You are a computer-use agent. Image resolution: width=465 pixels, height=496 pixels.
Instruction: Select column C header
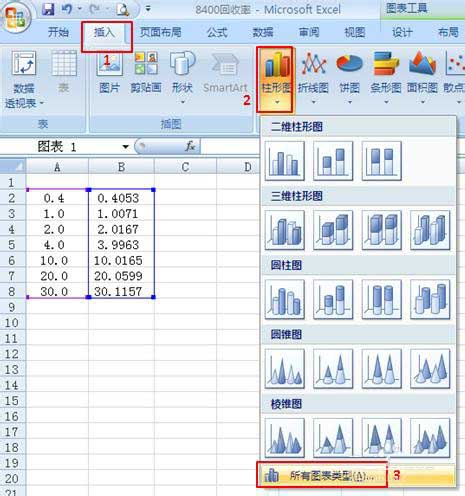(185, 166)
